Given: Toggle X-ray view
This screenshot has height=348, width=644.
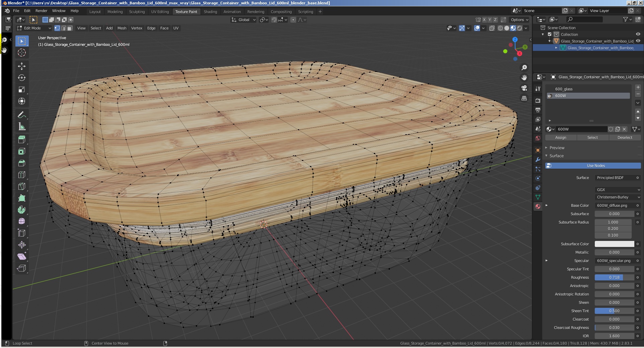Looking at the screenshot, I should point(492,28).
